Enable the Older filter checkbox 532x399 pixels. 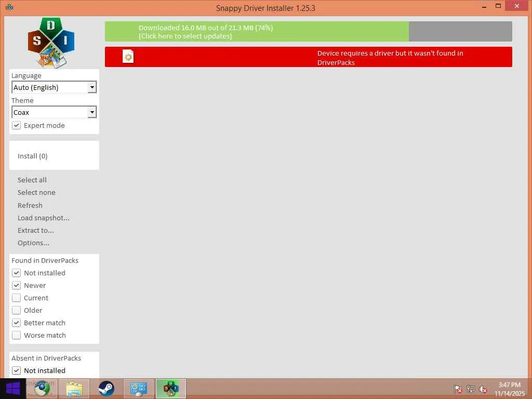[x=16, y=311]
